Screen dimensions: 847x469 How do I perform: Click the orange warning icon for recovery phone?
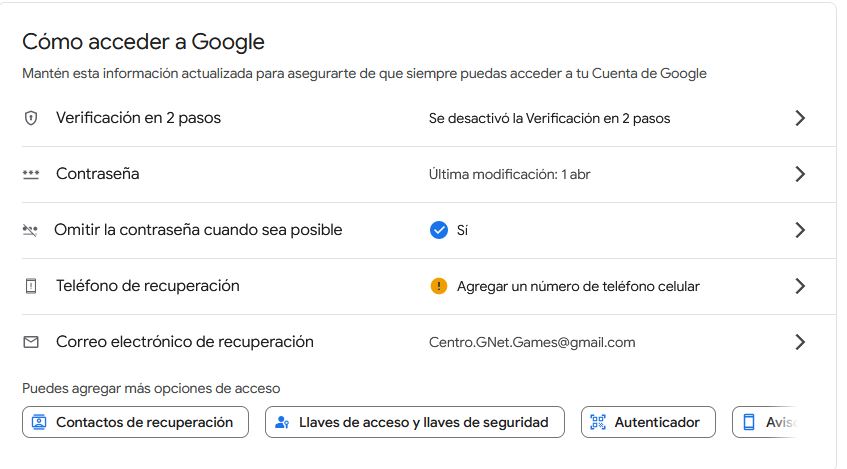click(x=438, y=286)
